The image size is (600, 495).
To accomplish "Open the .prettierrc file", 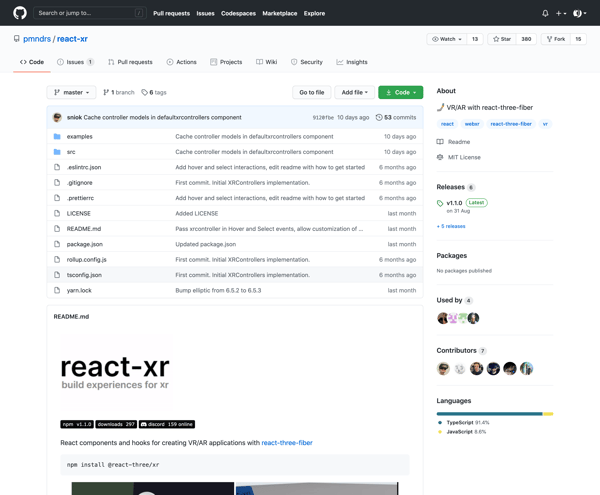I will [80, 198].
